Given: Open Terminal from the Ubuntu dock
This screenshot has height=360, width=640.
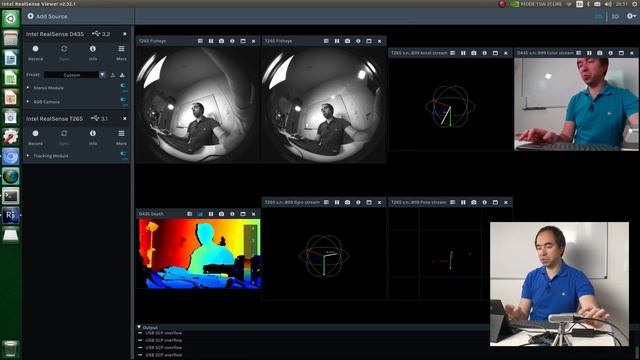Looking at the screenshot, I should tap(11, 196).
